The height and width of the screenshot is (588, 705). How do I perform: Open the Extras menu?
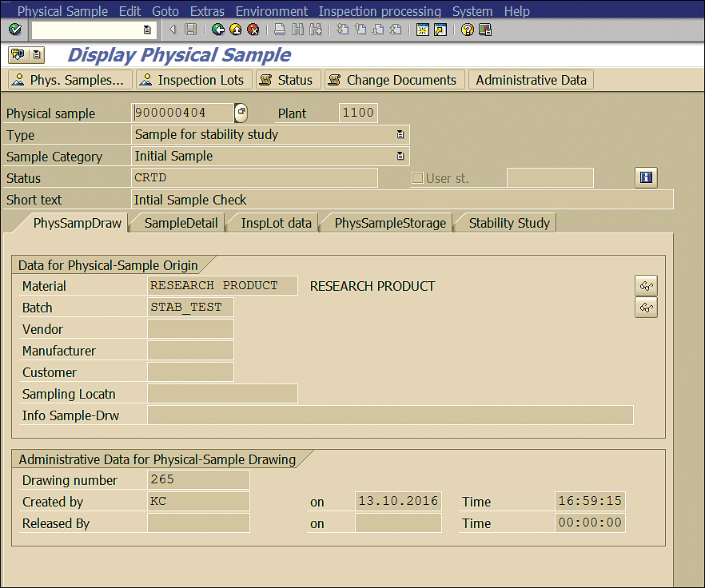[x=207, y=11]
